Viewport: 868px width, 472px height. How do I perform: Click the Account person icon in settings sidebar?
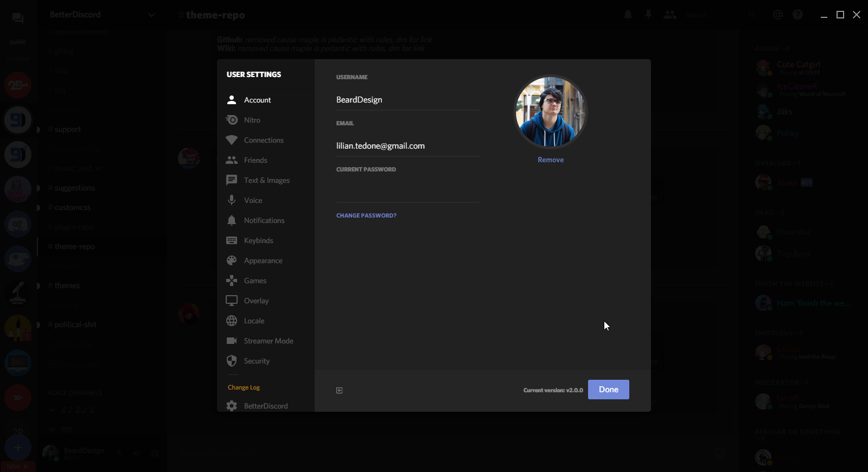(x=232, y=100)
